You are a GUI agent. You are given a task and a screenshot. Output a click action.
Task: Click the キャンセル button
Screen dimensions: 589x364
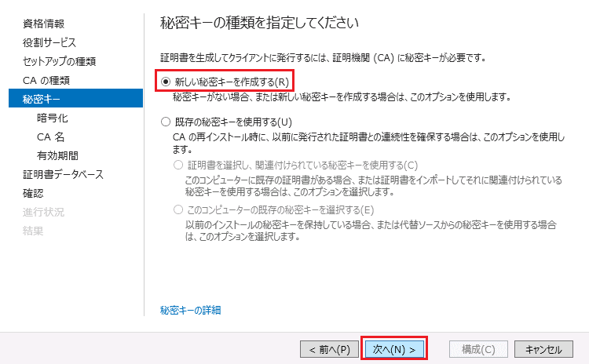[x=543, y=349]
